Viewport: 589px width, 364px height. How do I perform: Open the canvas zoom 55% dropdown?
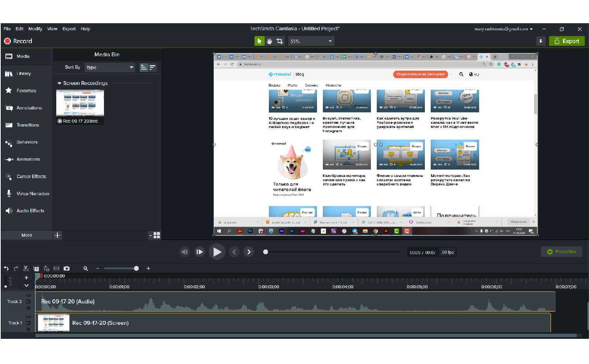(x=311, y=41)
